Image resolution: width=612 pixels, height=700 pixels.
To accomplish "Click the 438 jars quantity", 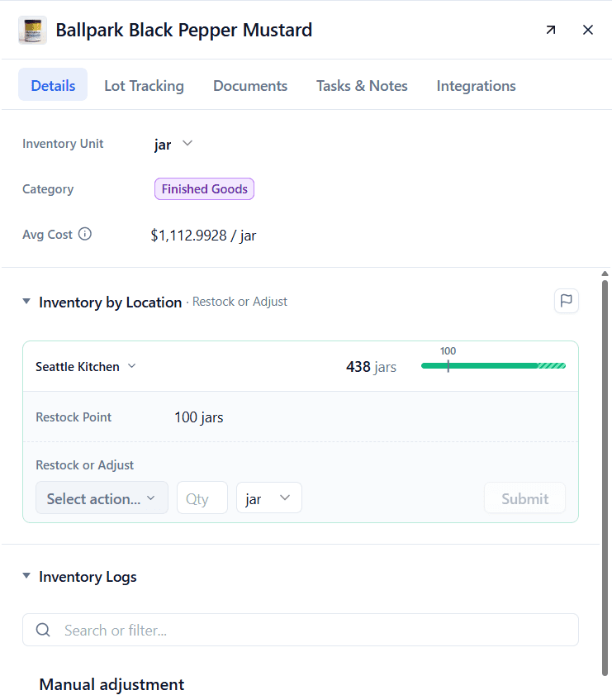I will [371, 366].
